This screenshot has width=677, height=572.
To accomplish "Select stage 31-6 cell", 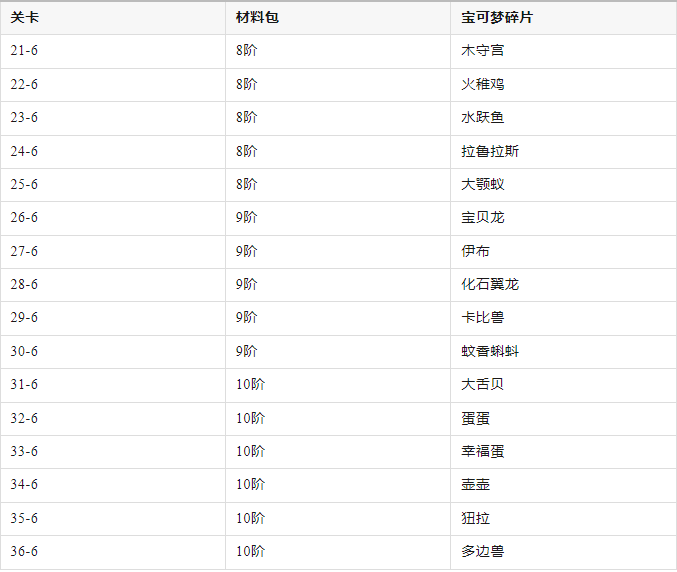I will point(24,385).
